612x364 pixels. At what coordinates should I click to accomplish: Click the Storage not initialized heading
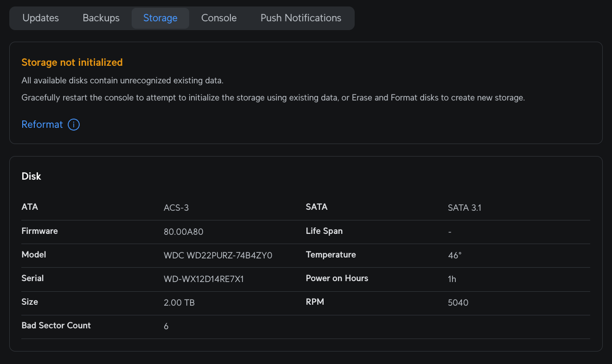click(x=72, y=63)
